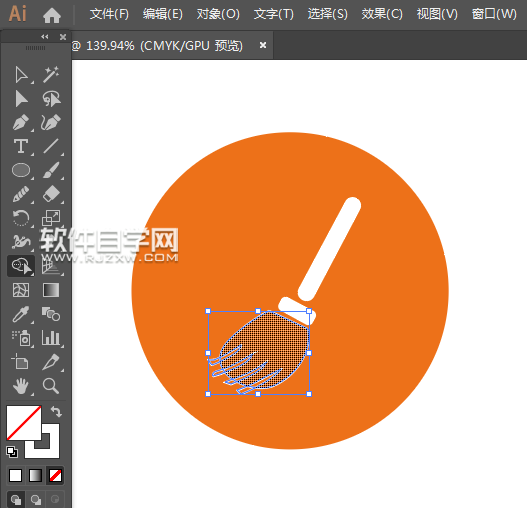Viewport: 527px width, 508px height.
Task: Select the Zoom magnifier tool
Action: coord(51,386)
